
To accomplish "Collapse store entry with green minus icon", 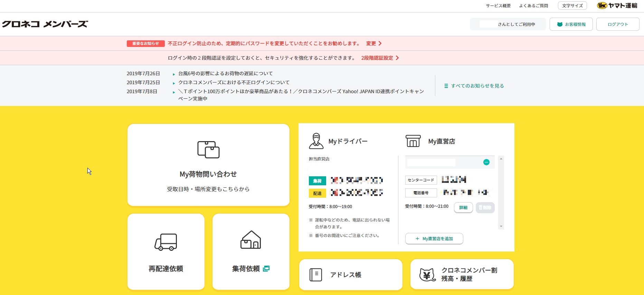I will tap(486, 162).
